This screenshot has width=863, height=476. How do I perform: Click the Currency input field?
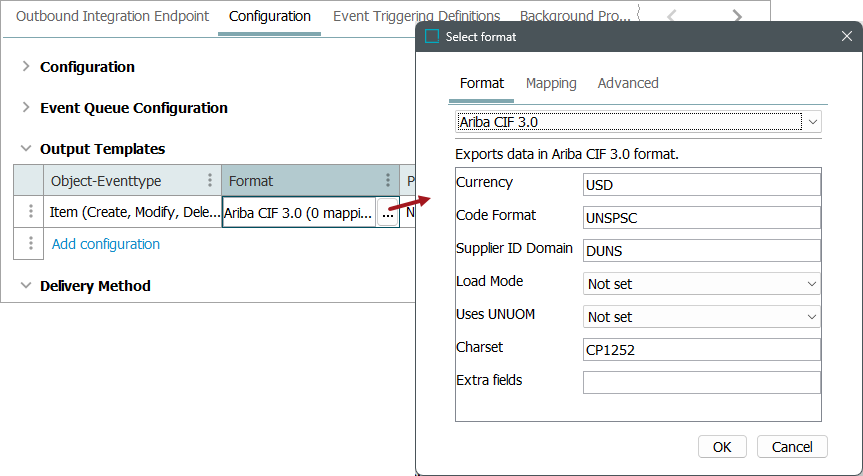click(701, 185)
